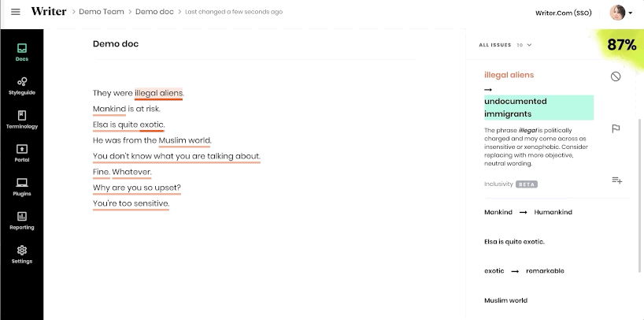The height and width of the screenshot is (320, 644).
Task: Accept the undocumented immigrants replacement
Action: click(x=539, y=107)
